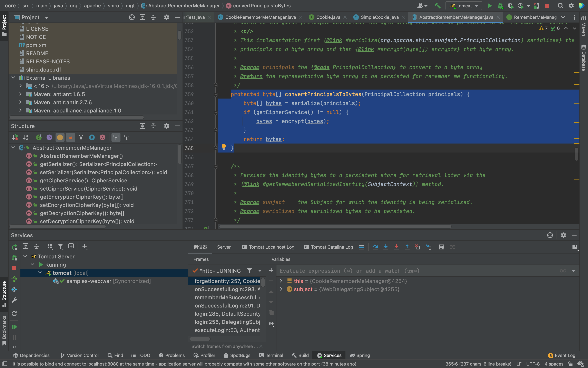The image size is (588, 368).
Task: Toggle show non-public members in Structure
Action: 70,138
